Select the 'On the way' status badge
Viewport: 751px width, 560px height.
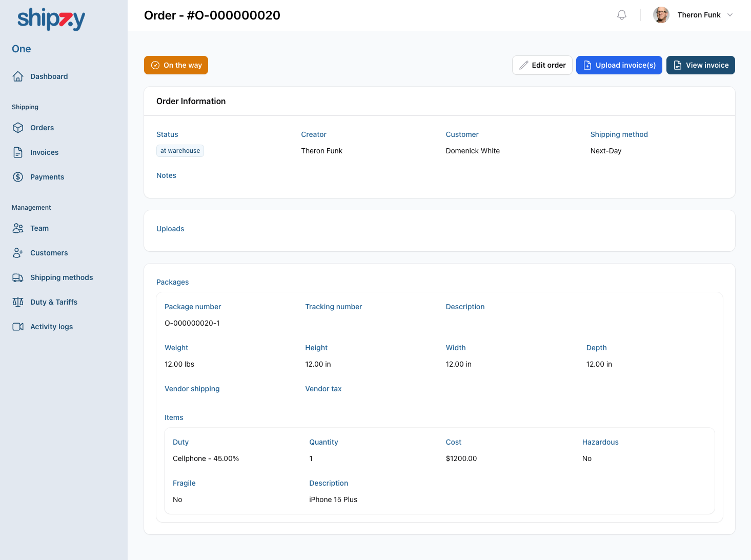(x=176, y=65)
